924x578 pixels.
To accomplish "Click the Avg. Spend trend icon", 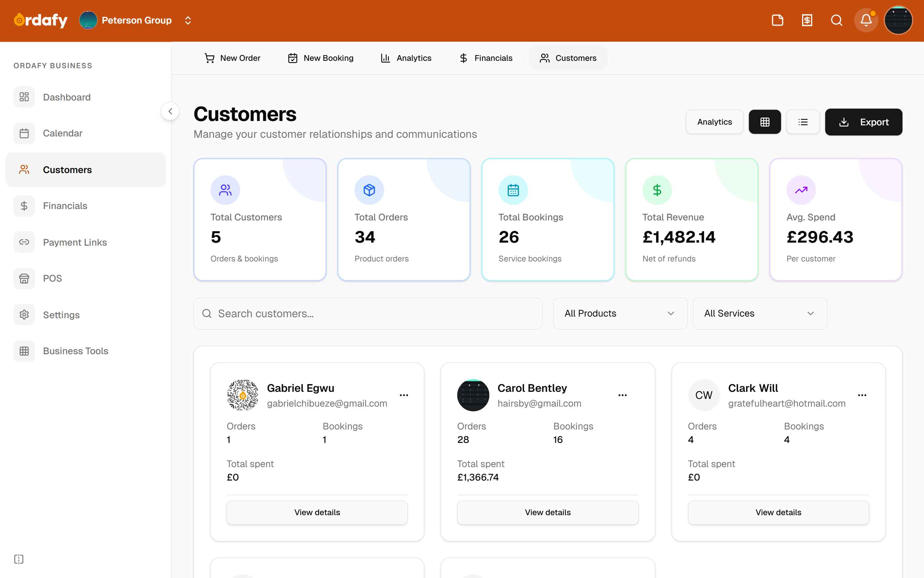I will 801,190.
